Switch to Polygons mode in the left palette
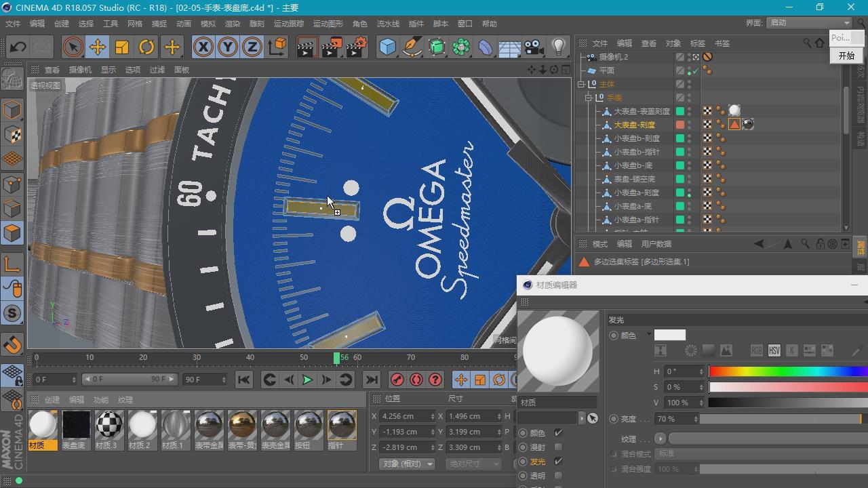Viewport: 868px width, 488px height. tap(12, 233)
